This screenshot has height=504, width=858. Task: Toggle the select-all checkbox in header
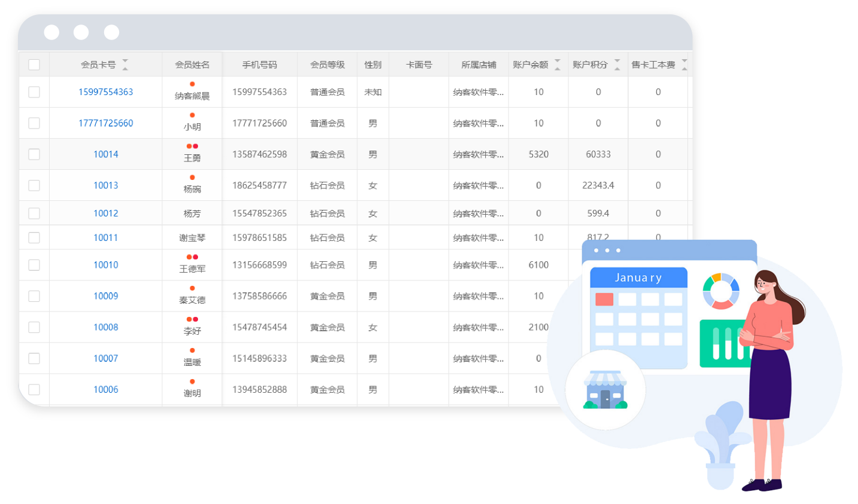[x=34, y=65]
